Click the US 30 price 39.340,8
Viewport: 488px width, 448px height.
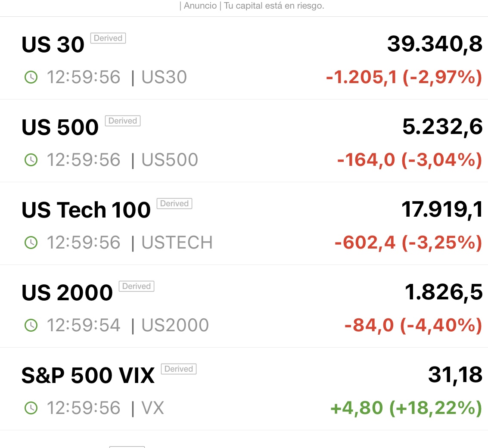(435, 44)
